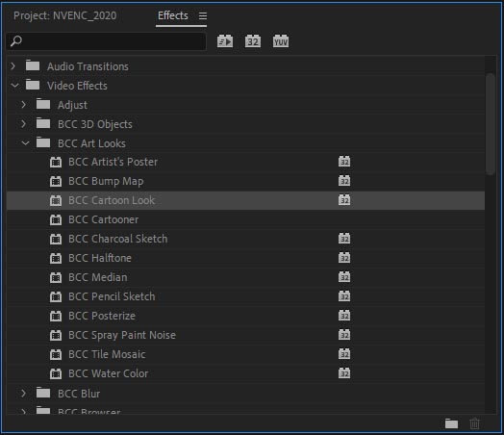Screen dimensions: 504x435
Task: Click the New Custom Bin folder icon
Action: [x=451, y=423]
